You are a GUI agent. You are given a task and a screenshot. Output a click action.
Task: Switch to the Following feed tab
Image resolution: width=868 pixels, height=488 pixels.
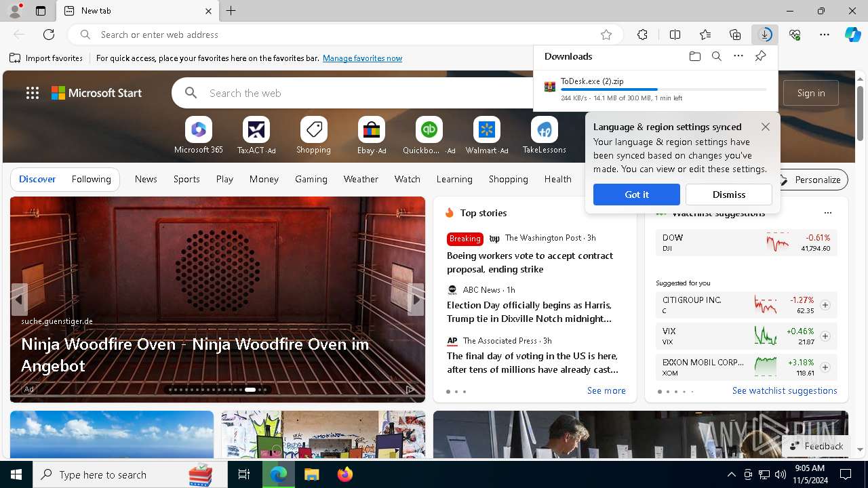(x=91, y=179)
